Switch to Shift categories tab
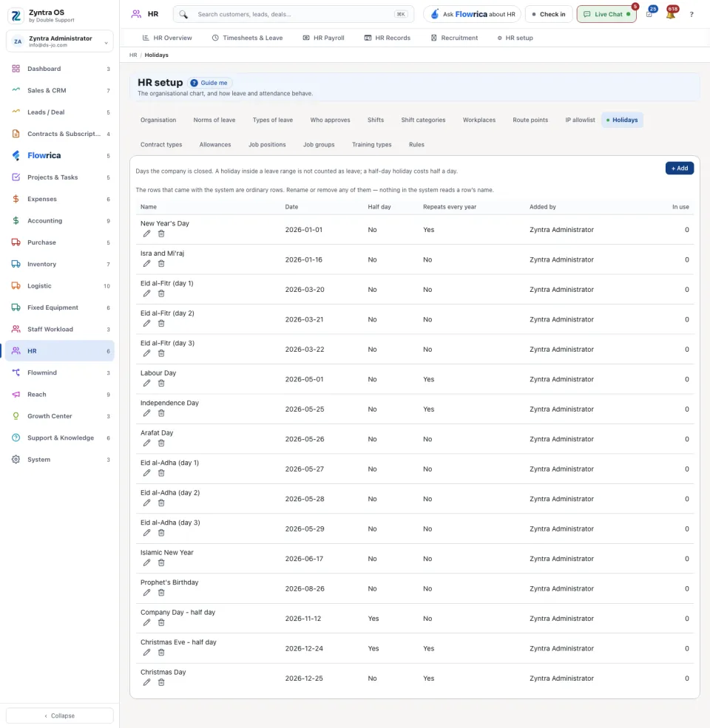 tap(423, 120)
